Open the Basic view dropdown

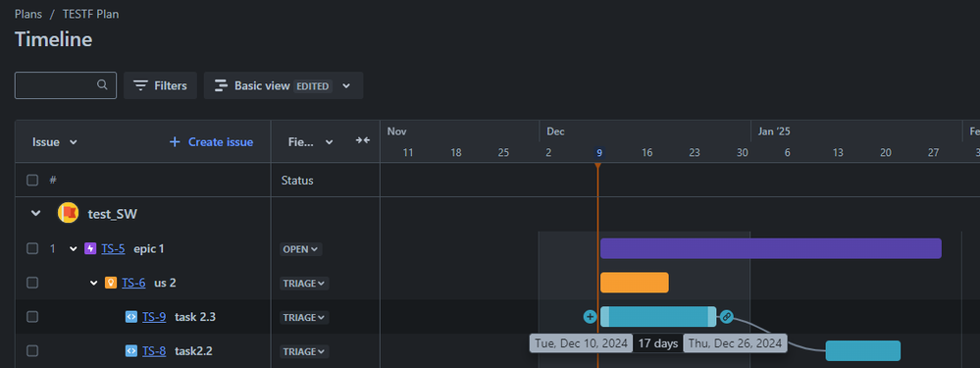click(x=284, y=85)
